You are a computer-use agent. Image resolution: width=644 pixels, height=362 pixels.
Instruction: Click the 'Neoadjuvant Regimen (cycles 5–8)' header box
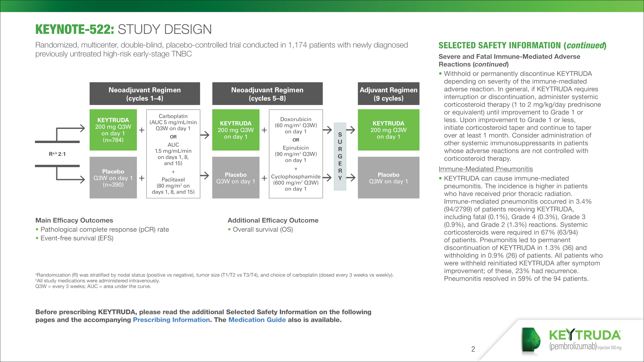pos(267,94)
